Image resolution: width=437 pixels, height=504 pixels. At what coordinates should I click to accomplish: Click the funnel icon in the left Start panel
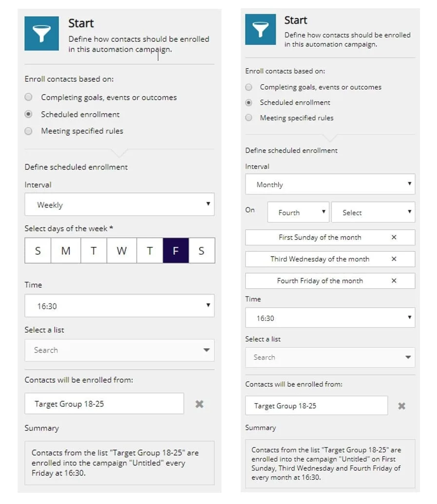pos(41,33)
